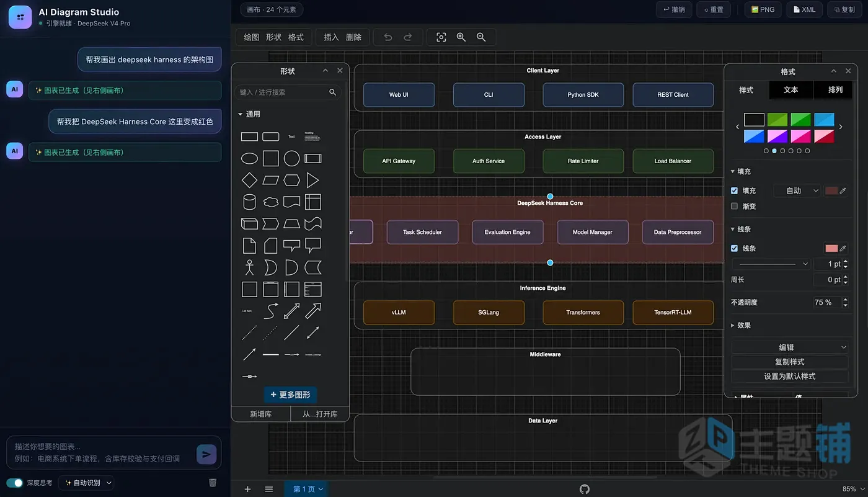Close the format panel
This screenshot has width=868, height=497.
(848, 71)
